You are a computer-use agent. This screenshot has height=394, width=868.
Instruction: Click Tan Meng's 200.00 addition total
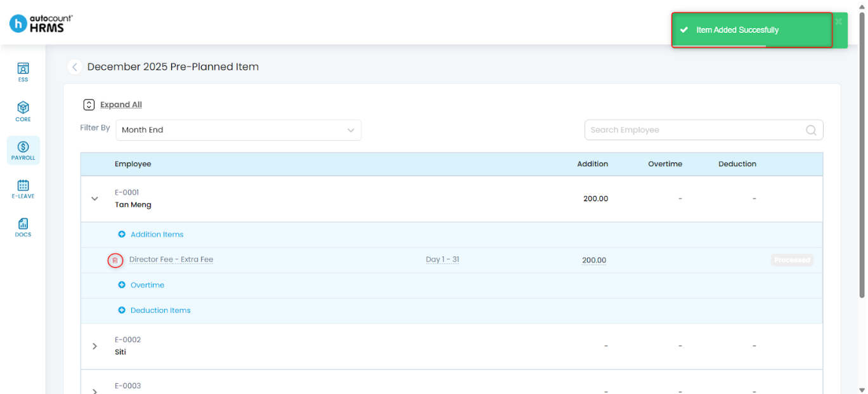click(595, 199)
